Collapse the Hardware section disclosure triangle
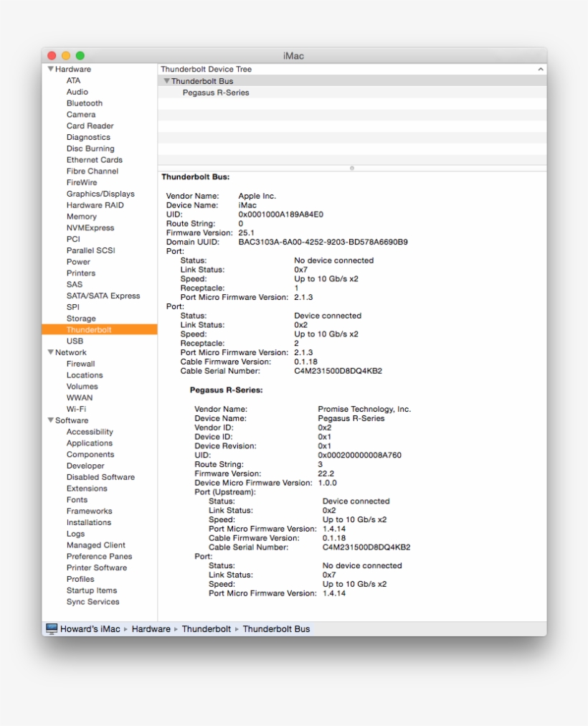588x726 pixels. tap(49, 69)
